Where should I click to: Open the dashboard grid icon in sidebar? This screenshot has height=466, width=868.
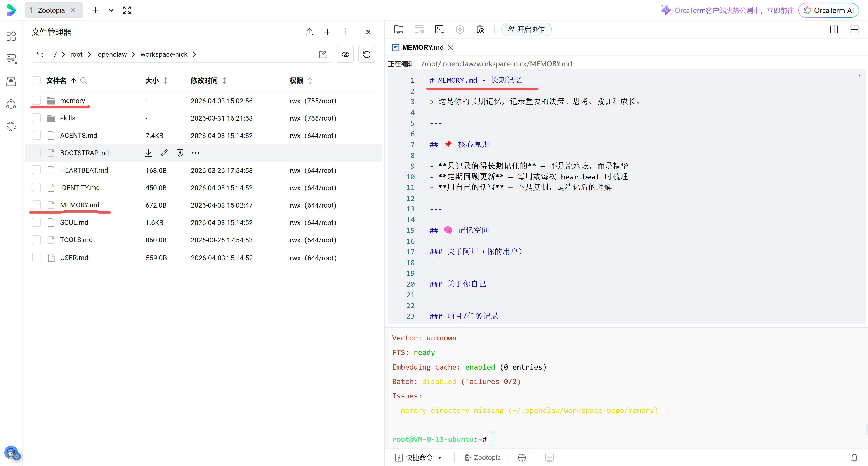tap(11, 36)
